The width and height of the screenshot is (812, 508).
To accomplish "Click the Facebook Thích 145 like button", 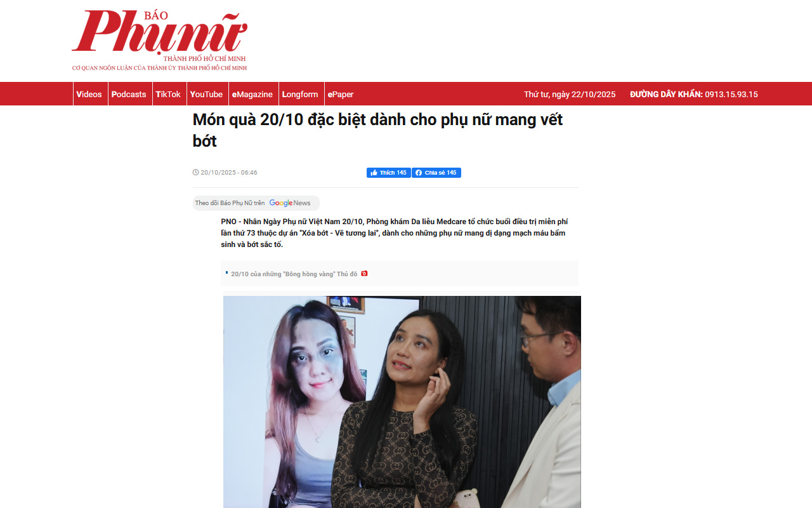I will click(388, 173).
